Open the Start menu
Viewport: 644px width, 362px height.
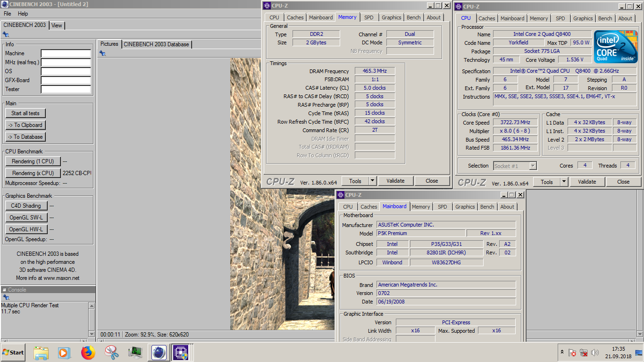13,353
